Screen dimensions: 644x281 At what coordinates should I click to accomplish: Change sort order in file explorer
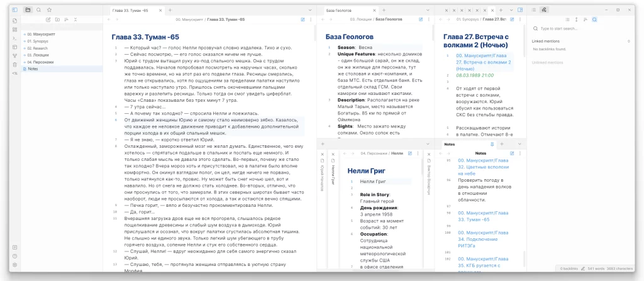click(x=65, y=21)
